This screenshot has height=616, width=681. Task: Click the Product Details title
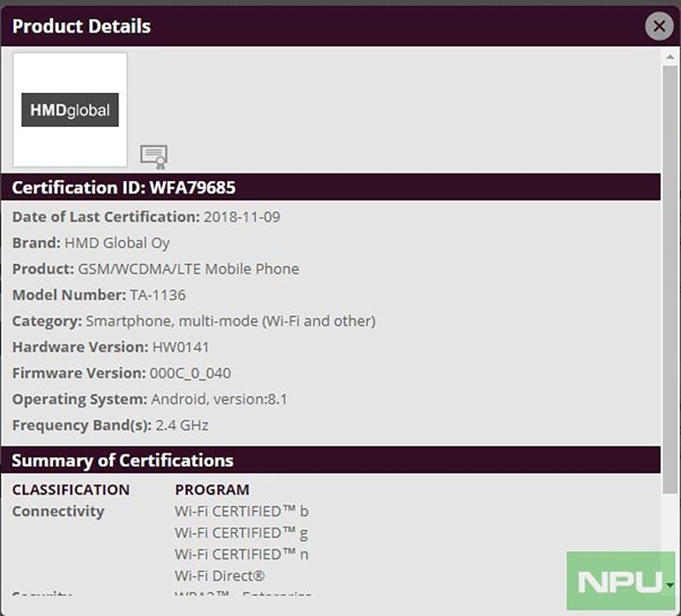82,26
